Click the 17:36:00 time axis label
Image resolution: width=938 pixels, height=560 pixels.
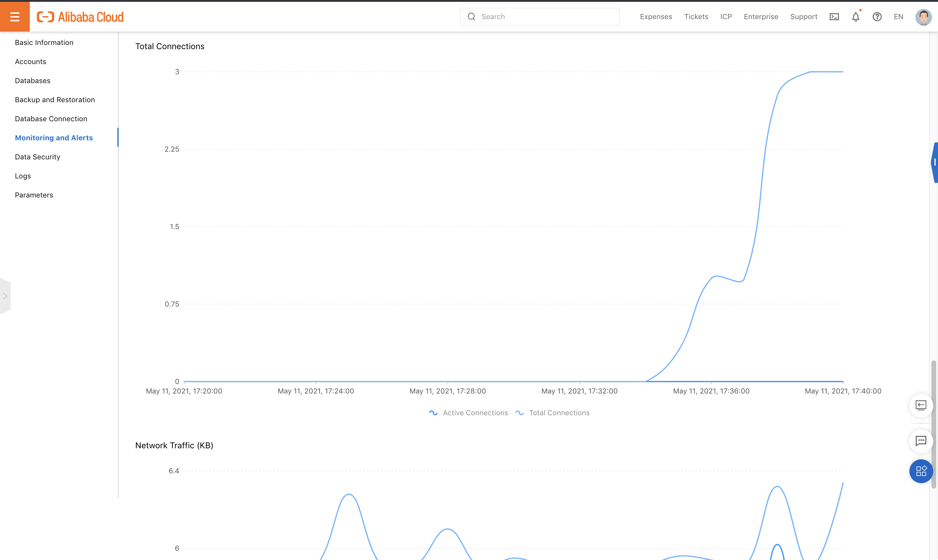711,391
